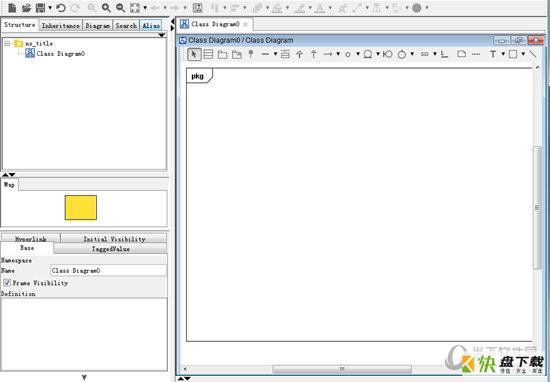Select the Class tool
Screen dimensions: 550x382
(x=208, y=54)
